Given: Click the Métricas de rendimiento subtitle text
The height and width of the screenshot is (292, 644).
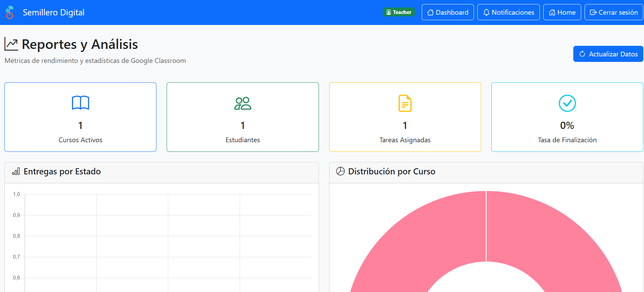Looking at the screenshot, I should (95, 61).
